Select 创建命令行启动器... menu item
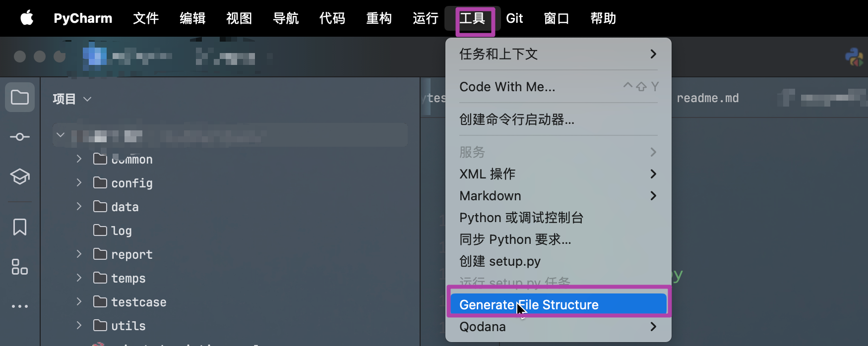The image size is (868, 346). (x=558, y=119)
